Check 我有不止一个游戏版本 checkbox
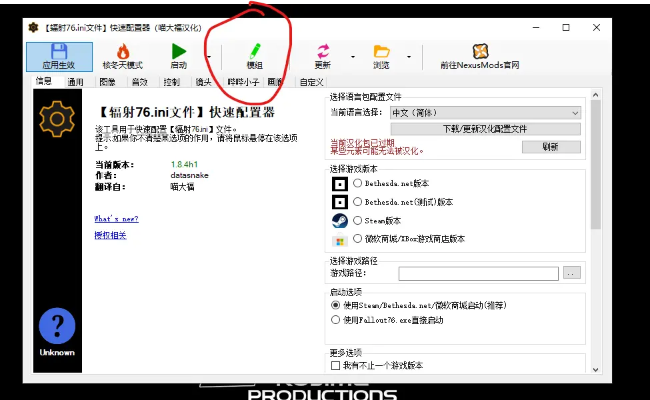The width and height of the screenshot is (650, 400). pos(335,365)
